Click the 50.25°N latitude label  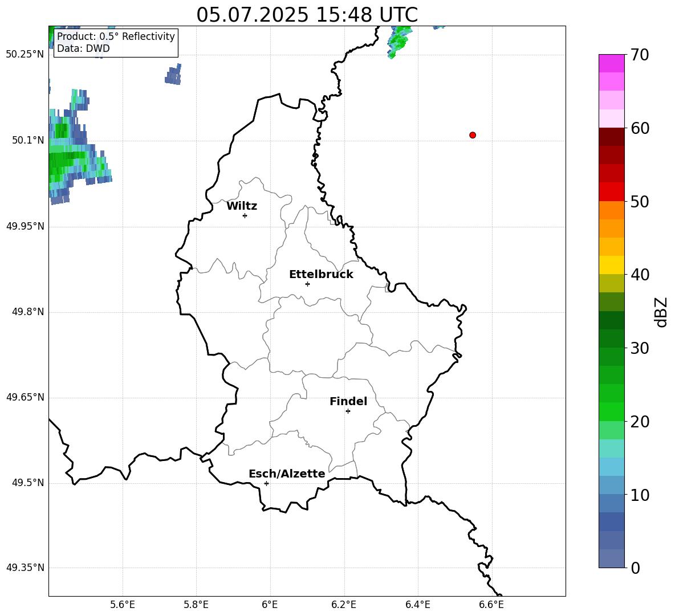(x=25, y=55)
